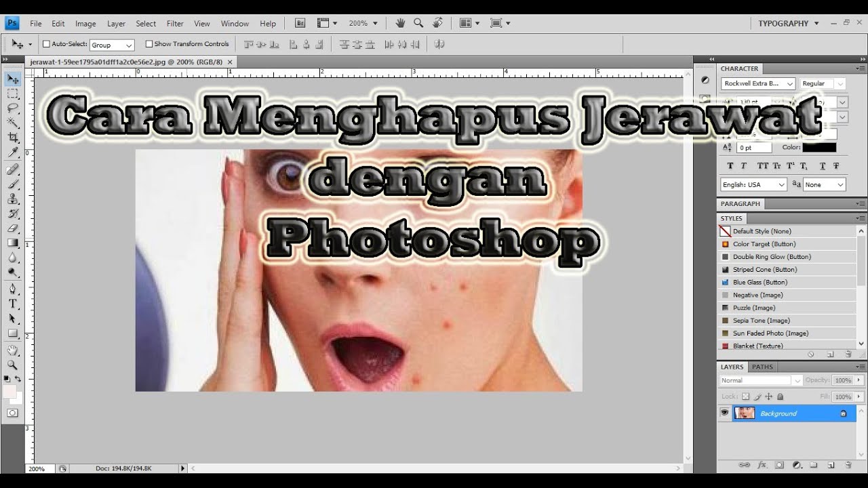
Task: Launch Adobe Bridge from the top bar
Action: (x=300, y=23)
